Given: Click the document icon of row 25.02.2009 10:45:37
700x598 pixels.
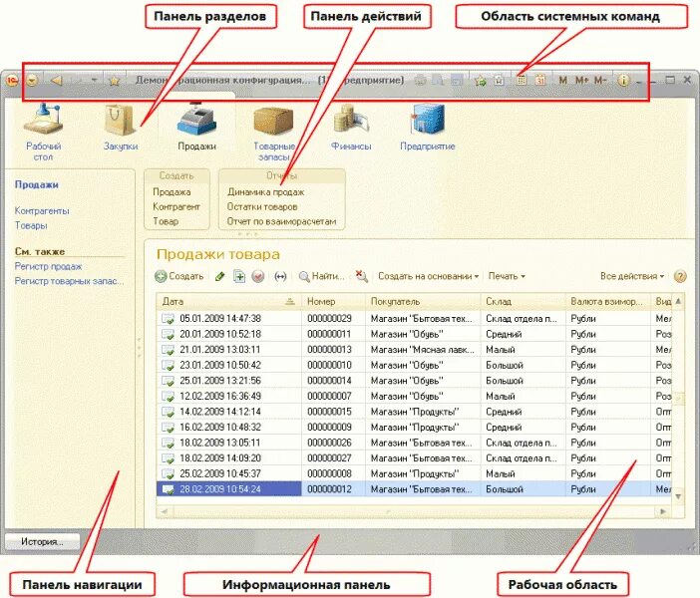Looking at the screenshot, I should pos(168,474).
